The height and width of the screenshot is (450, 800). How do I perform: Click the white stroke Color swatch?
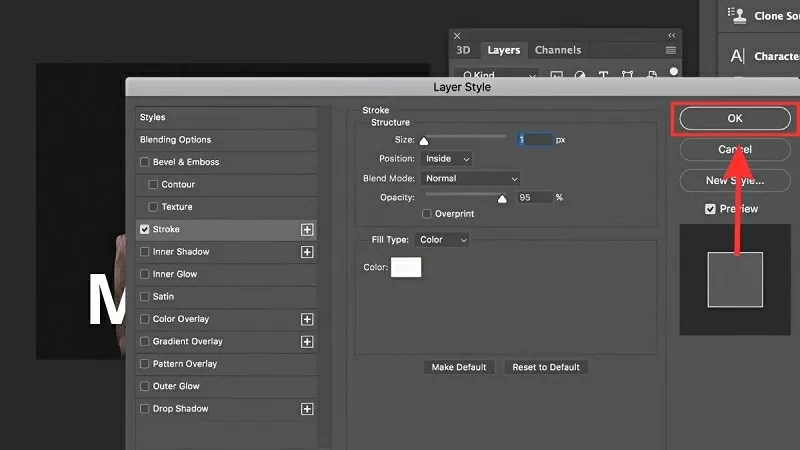[x=407, y=267]
